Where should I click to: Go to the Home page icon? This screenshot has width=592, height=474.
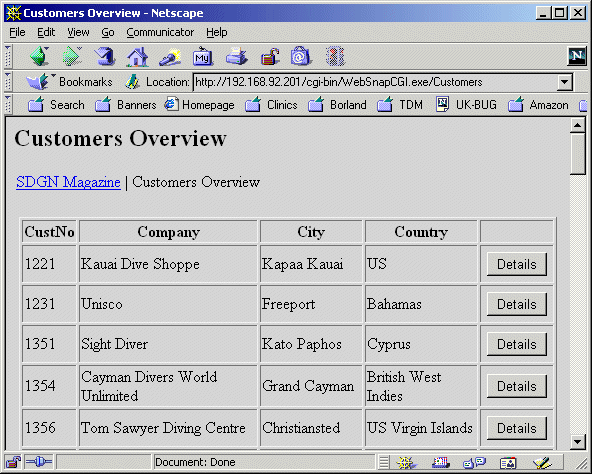point(137,57)
